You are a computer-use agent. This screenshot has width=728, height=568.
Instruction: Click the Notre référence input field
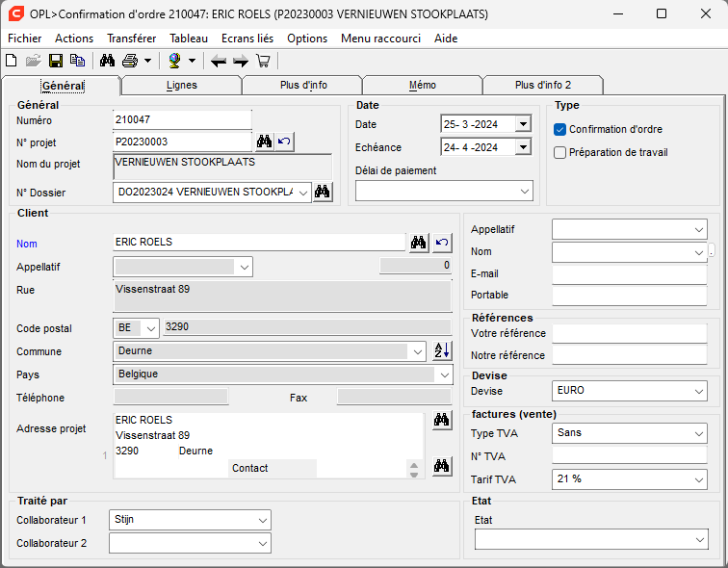[630, 355]
